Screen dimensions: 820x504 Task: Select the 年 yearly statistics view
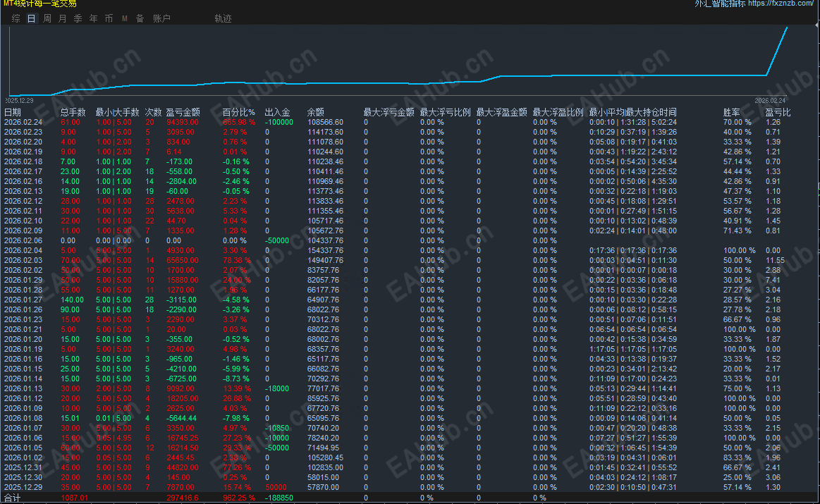[x=93, y=18]
